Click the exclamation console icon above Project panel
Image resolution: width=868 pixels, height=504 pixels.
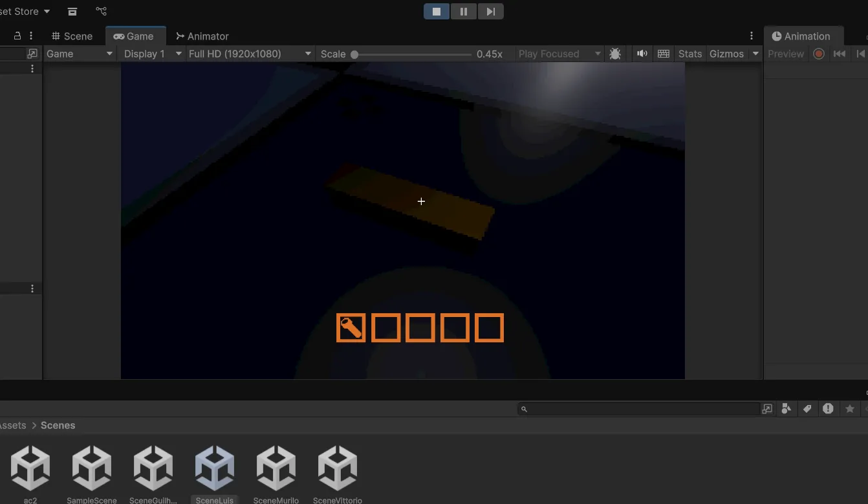click(x=828, y=408)
